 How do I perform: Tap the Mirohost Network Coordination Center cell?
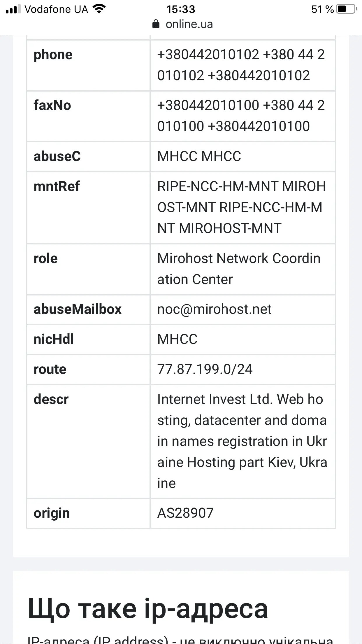point(239,269)
